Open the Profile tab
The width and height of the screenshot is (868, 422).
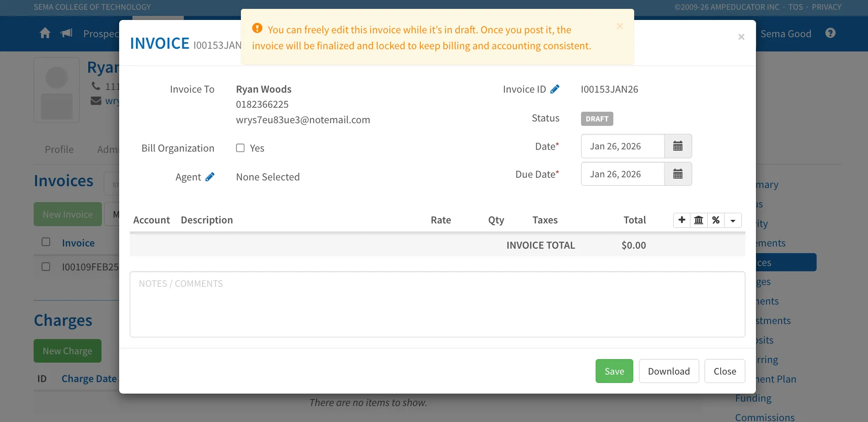click(x=59, y=149)
